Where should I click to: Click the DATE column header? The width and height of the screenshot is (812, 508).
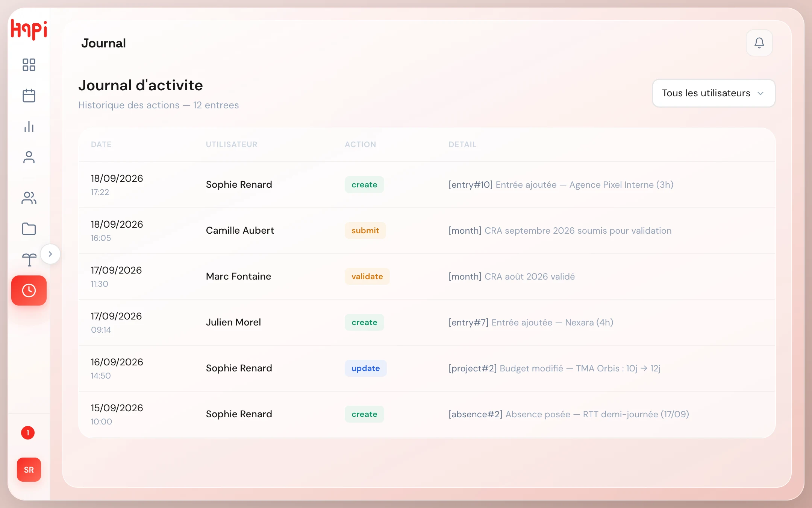pyautogui.click(x=101, y=144)
